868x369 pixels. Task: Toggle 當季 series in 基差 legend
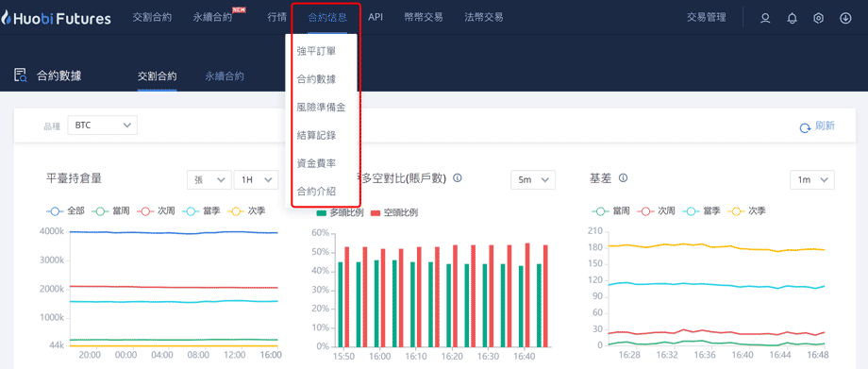[x=701, y=211]
